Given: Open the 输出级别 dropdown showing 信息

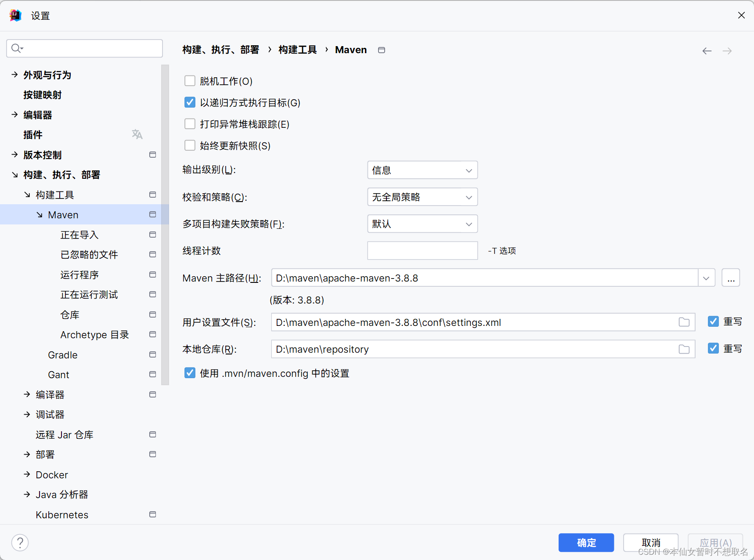Looking at the screenshot, I should (x=422, y=170).
